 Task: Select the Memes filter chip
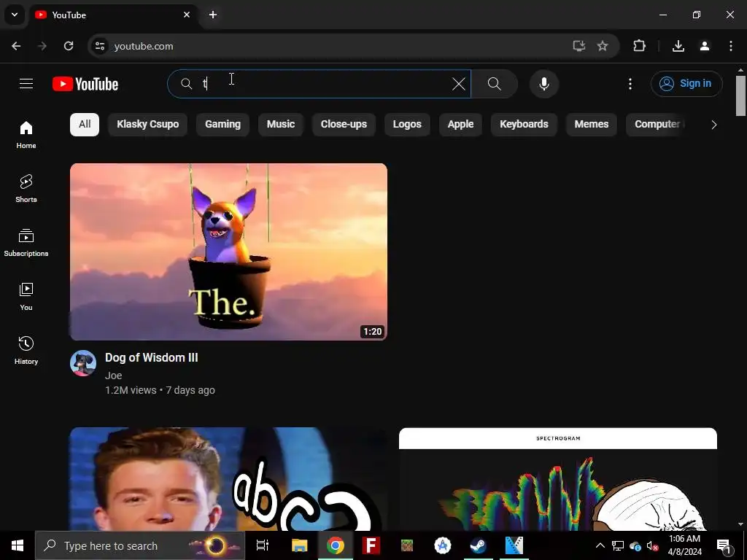coord(591,124)
